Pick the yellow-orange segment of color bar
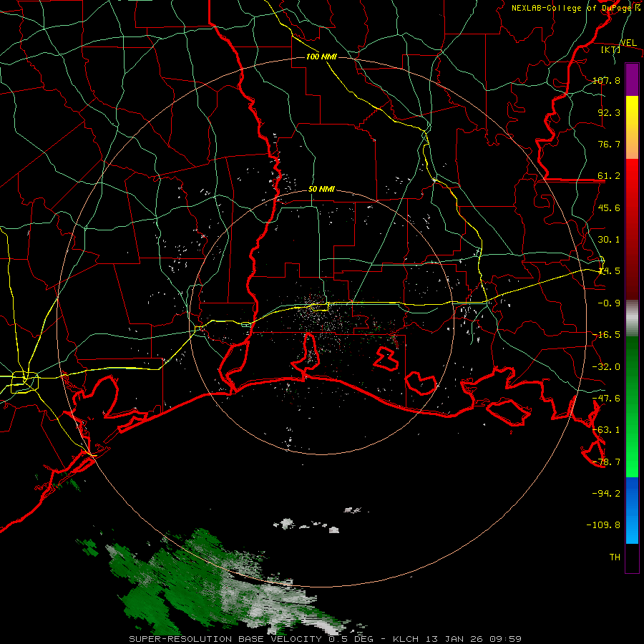The height and width of the screenshot is (644, 644). pyautogui.click(x=632, y=127)
